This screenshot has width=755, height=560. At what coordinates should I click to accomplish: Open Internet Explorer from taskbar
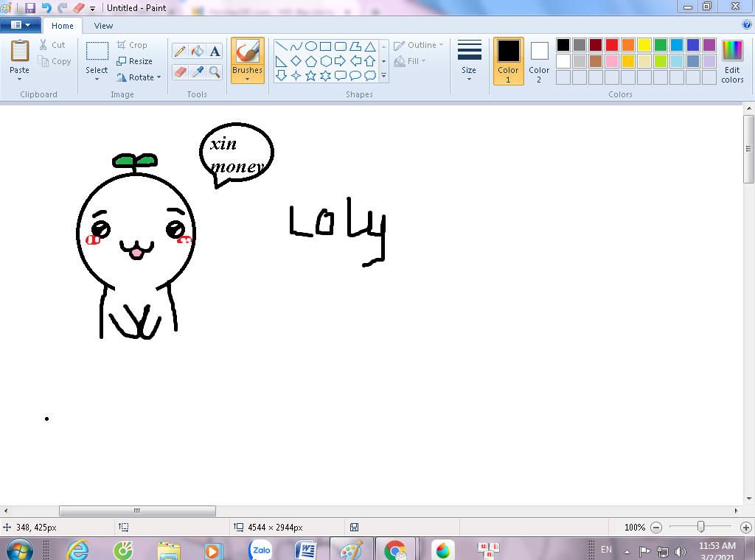pos(77,550)
